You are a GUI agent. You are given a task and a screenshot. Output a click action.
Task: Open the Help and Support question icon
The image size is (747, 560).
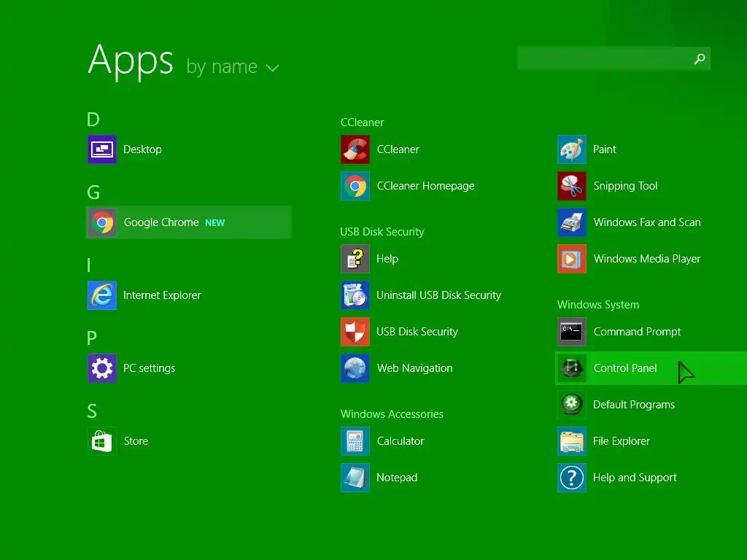(x=572, y=477)
